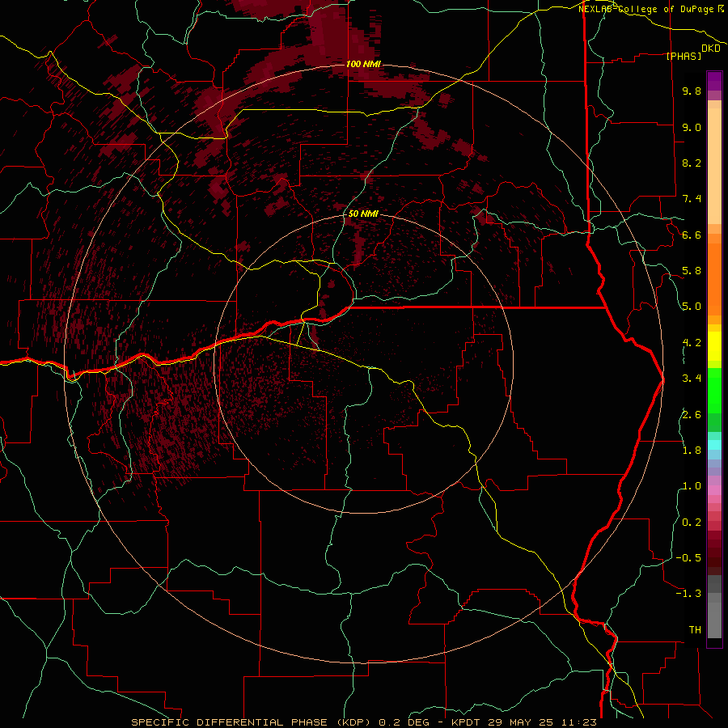Click the 100 NMI range ring label
Image resolution: width=728 pixels, height=728 pixels.
pyautogui.click(x=363, y=64)
